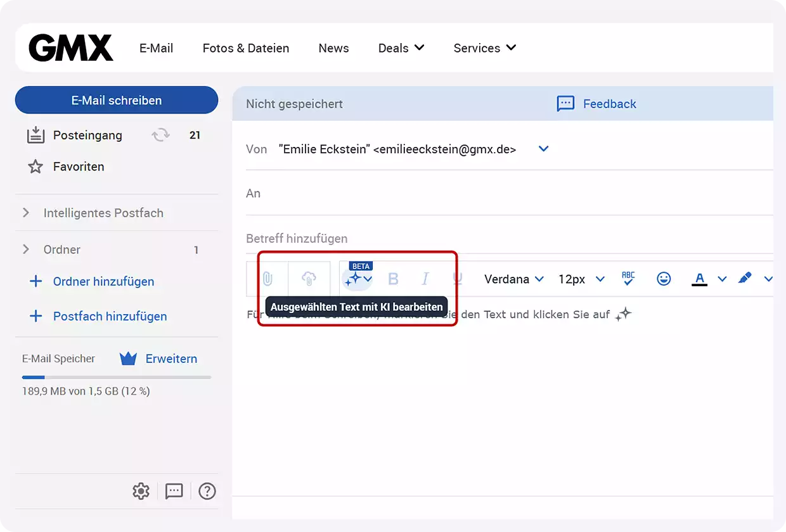This screenshot has height=532, width=786.
Task: Click the Favoriten star icon
Action: (35, 167)
